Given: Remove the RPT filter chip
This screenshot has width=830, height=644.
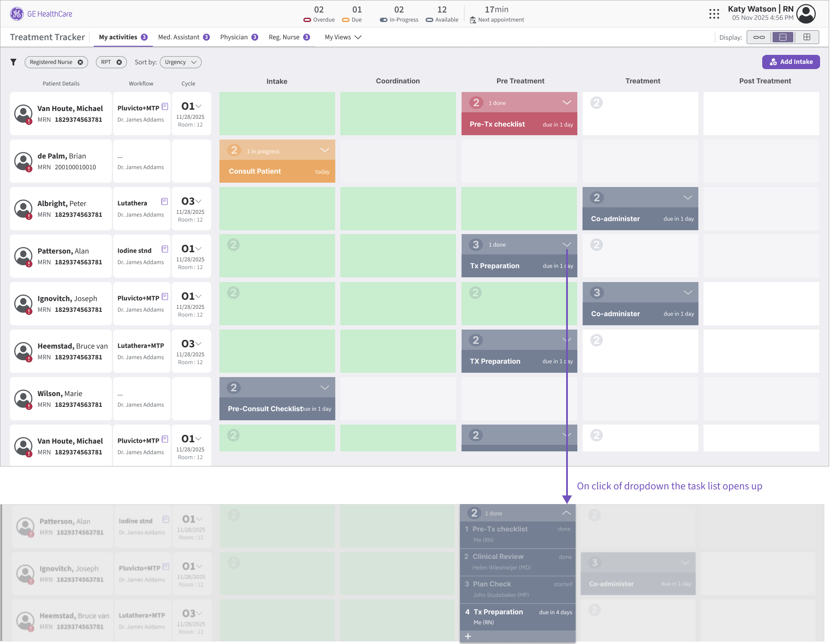Looking at the screenshot, I should click(119, 62).
